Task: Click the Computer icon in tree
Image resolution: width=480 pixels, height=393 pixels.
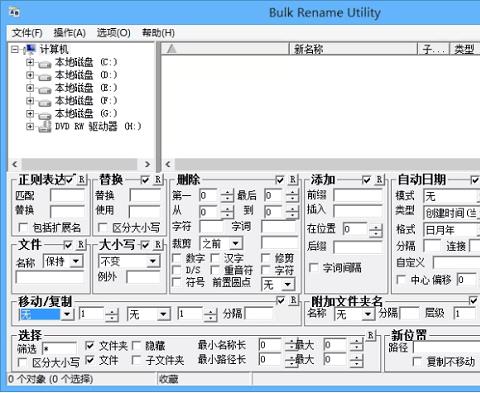Action: pyautogui.click(x=30, y=49)
